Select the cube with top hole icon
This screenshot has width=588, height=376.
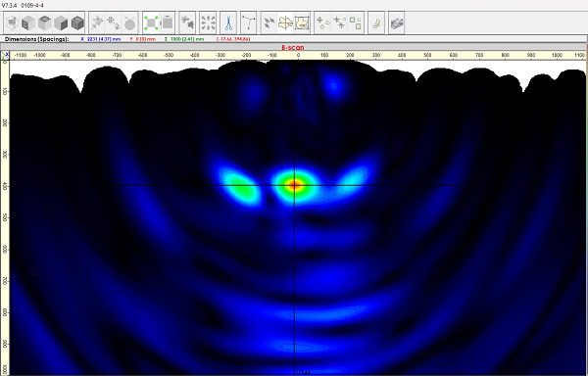(45, 23)
